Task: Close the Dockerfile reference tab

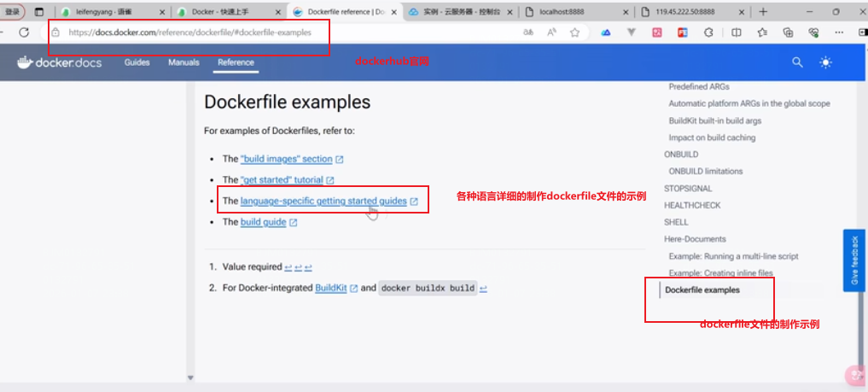Action: (394, 12)
